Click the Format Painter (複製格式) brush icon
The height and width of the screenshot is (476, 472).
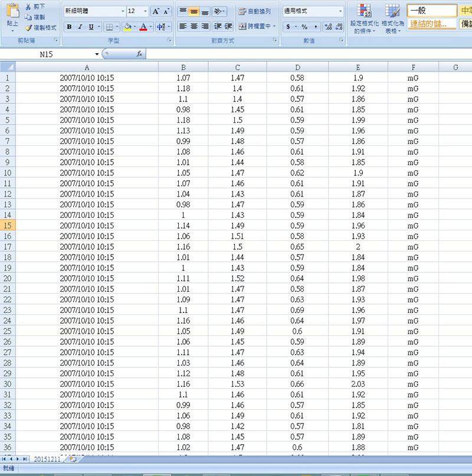[x=28, y=28]
